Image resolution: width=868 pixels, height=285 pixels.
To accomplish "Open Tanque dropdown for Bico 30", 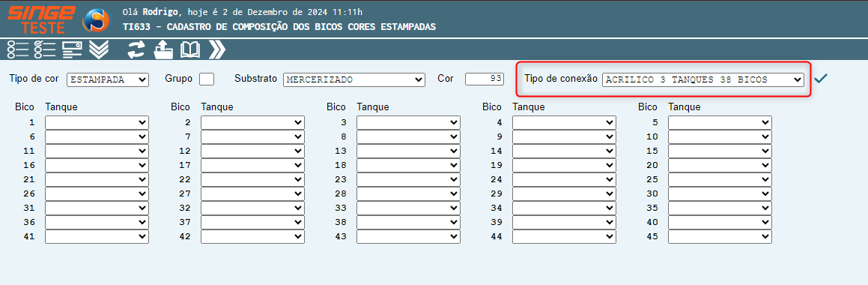I will coord(720,193).
